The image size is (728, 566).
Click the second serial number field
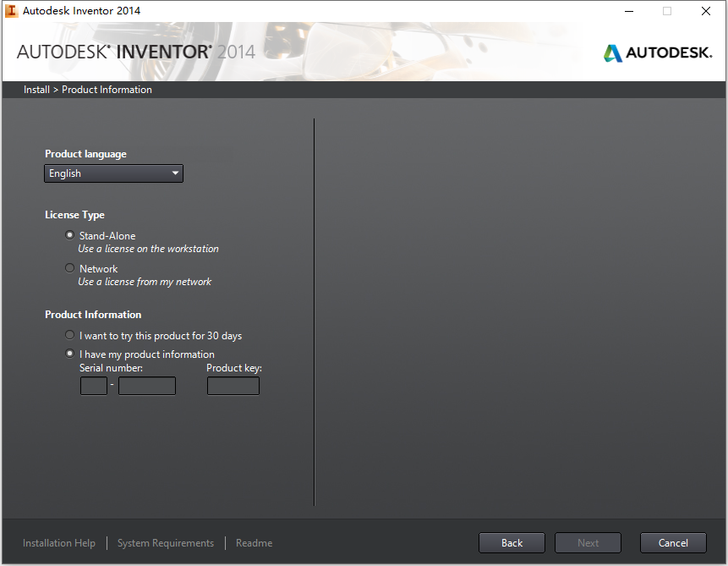(x=147, y=386)
